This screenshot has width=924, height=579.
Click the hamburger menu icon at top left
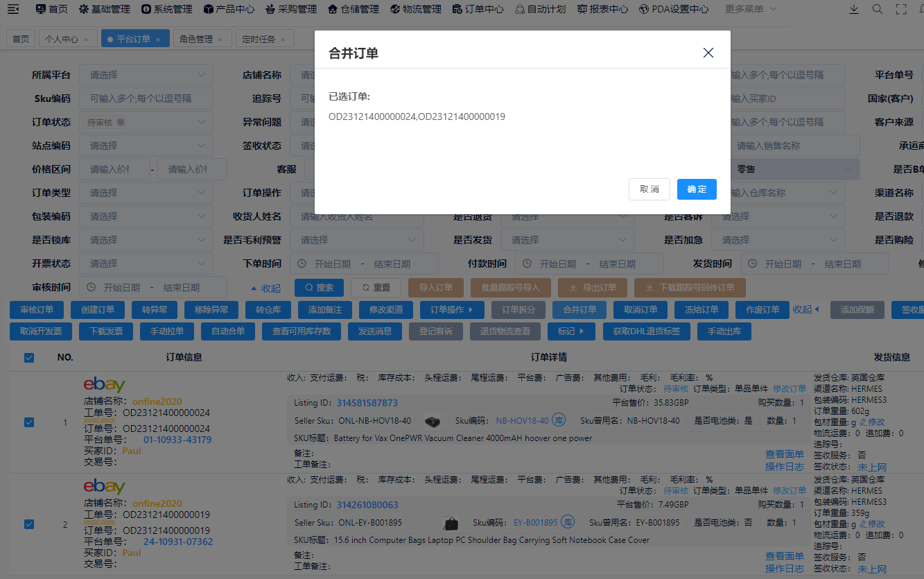pos(13,8)
